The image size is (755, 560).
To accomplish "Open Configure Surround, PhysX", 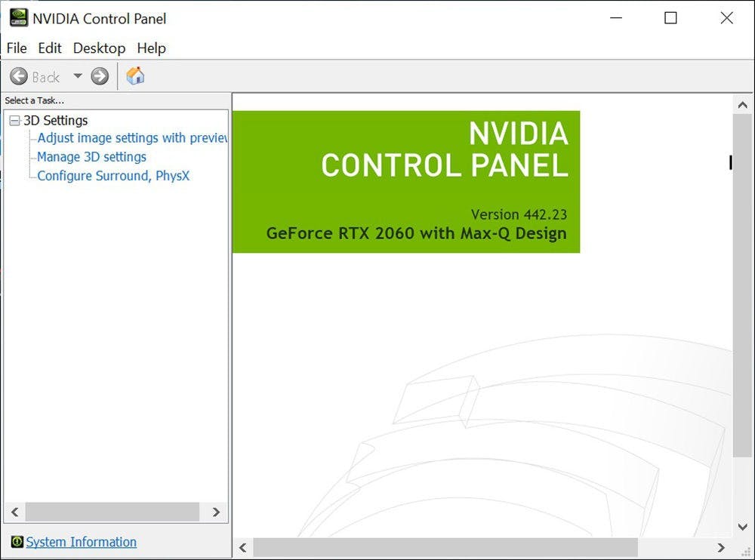I will pos(113,176).
